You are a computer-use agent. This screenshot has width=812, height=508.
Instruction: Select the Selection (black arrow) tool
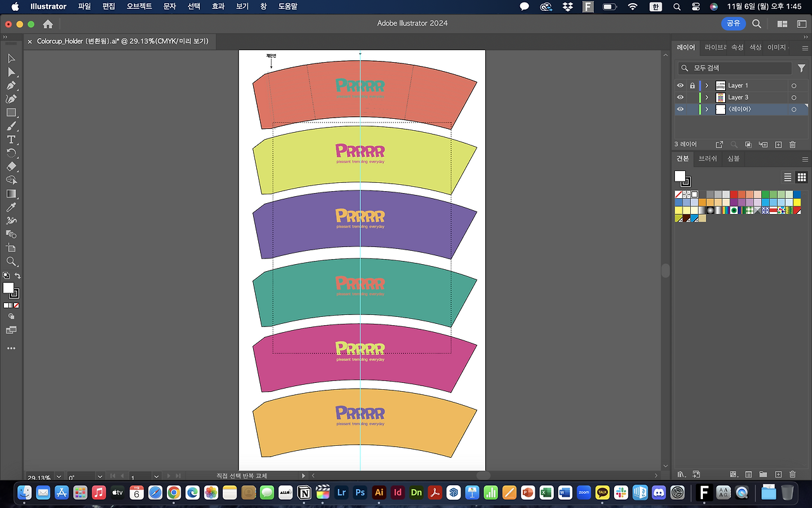click(11, 58)
